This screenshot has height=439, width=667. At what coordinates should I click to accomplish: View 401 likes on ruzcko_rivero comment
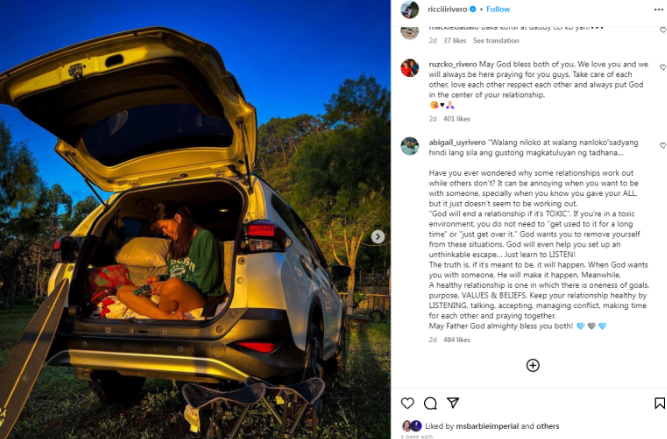(x=456, y=119)
